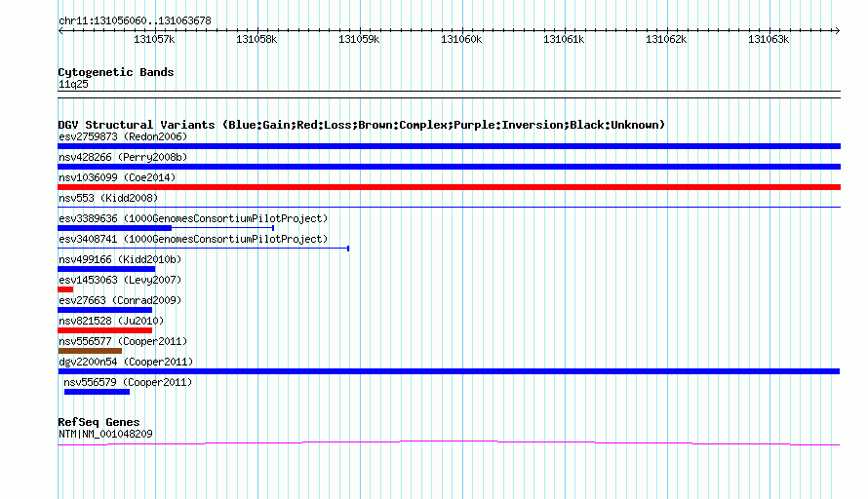The image size is (868, 499).
Task: Click the esv2759873 (Redon2006) label
Action: click(123, 136)
